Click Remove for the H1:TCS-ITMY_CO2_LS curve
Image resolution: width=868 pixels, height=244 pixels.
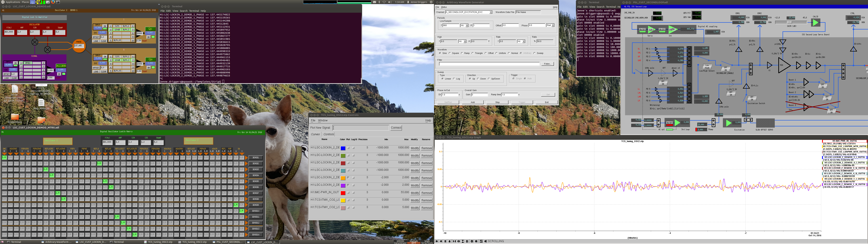coord(427,208)
